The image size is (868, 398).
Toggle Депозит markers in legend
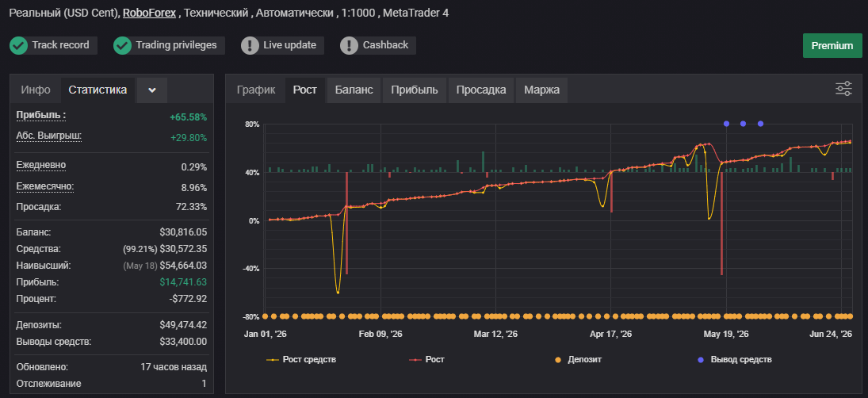pyautogui.click(x=578, y=360)
